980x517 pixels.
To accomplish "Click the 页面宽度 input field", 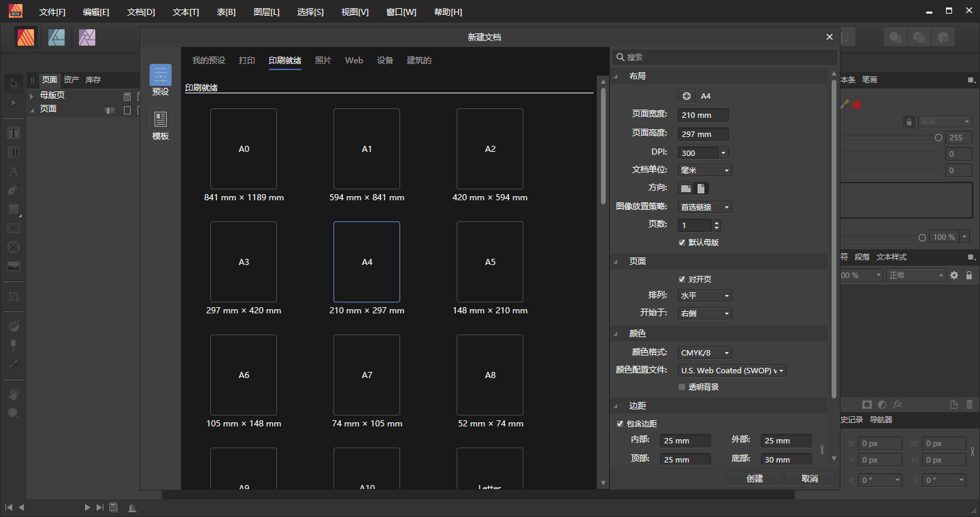I will 703,115.
